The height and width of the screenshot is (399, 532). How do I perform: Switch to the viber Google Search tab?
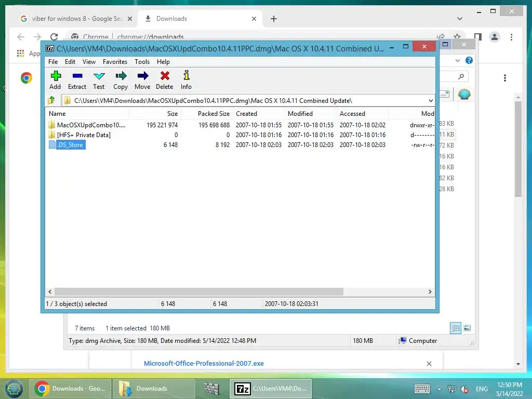pos(76,19)
